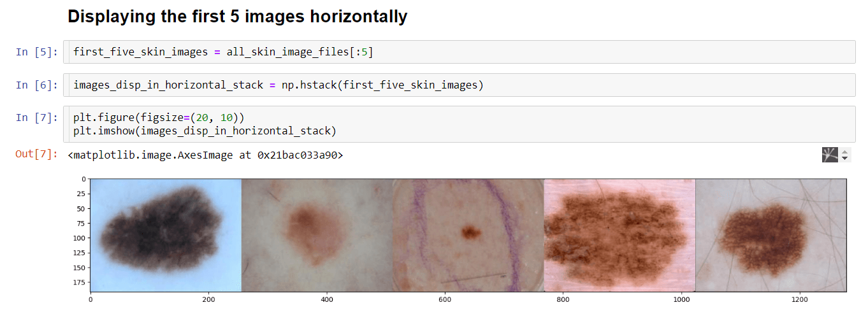Image resolution: width=868 pixels, height=321 pixels.
Task: Click the In [5] code cell input
Action: click(459, 52)
